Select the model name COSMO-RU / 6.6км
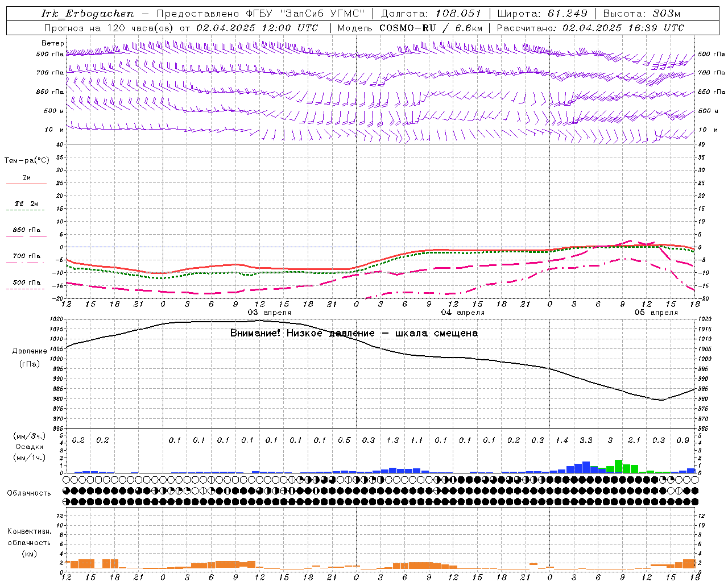 click(431, 28)
